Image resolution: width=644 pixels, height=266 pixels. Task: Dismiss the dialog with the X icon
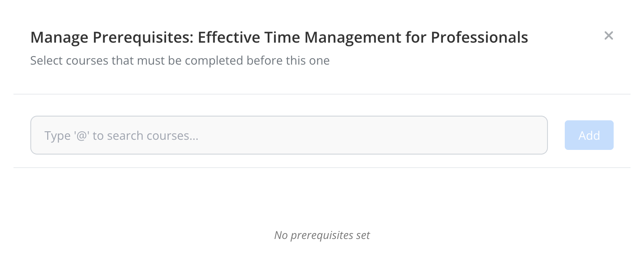pos(608,36)
